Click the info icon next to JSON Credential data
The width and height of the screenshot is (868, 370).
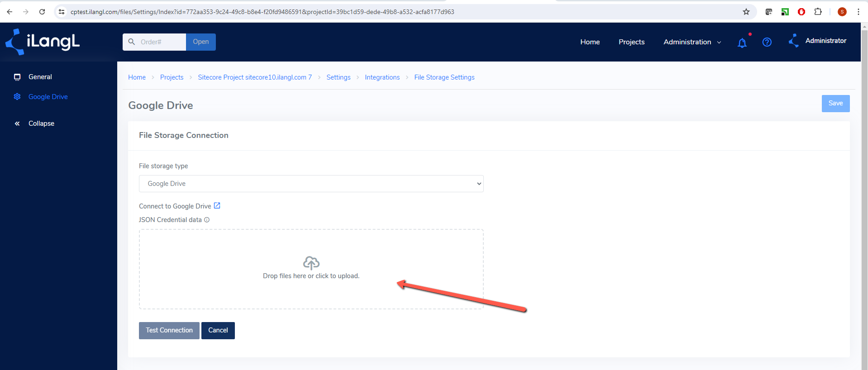coord(207,220)
